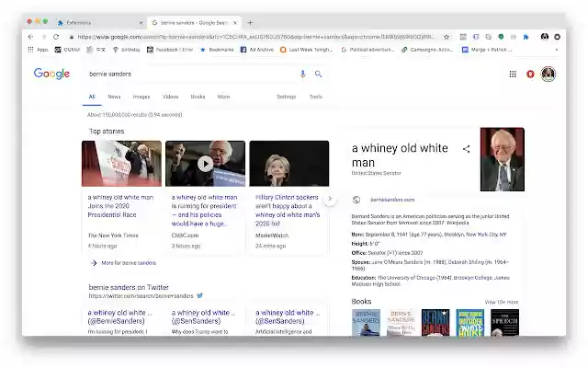
Task: Click in the Google search input field
Action: point(191,74)
